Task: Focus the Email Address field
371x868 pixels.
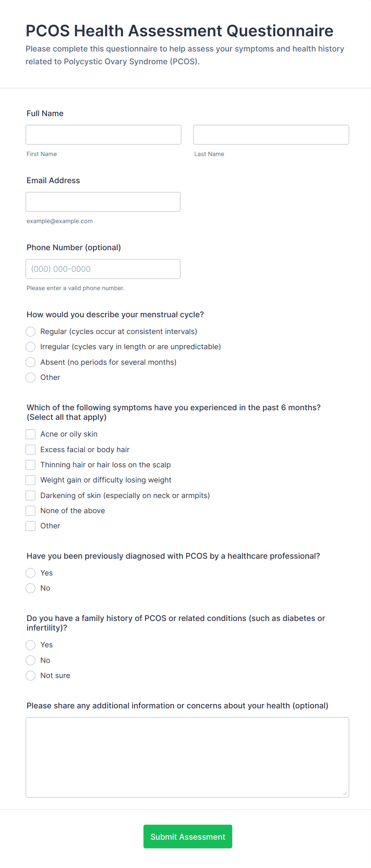Action: [x=103, y=202]
